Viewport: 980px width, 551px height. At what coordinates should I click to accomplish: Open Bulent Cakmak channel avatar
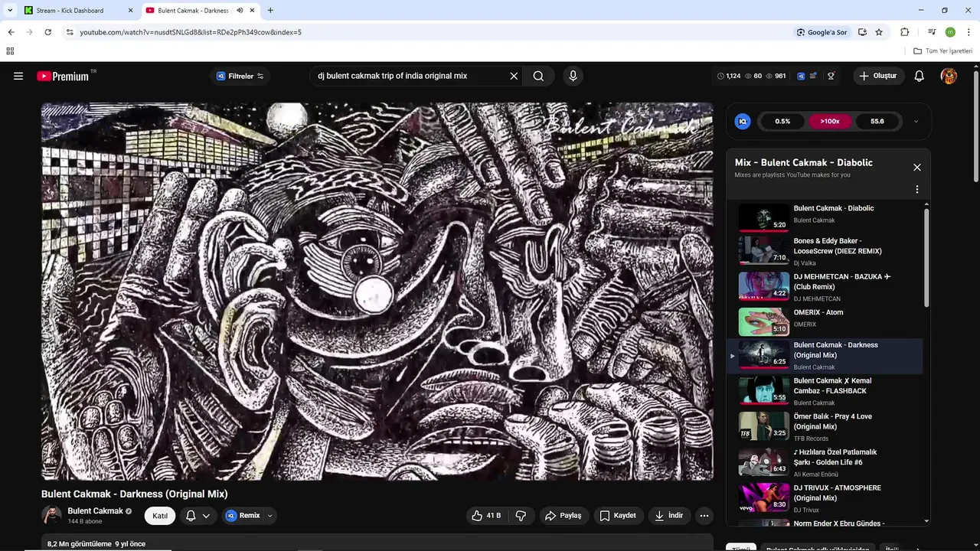(51, 515)
